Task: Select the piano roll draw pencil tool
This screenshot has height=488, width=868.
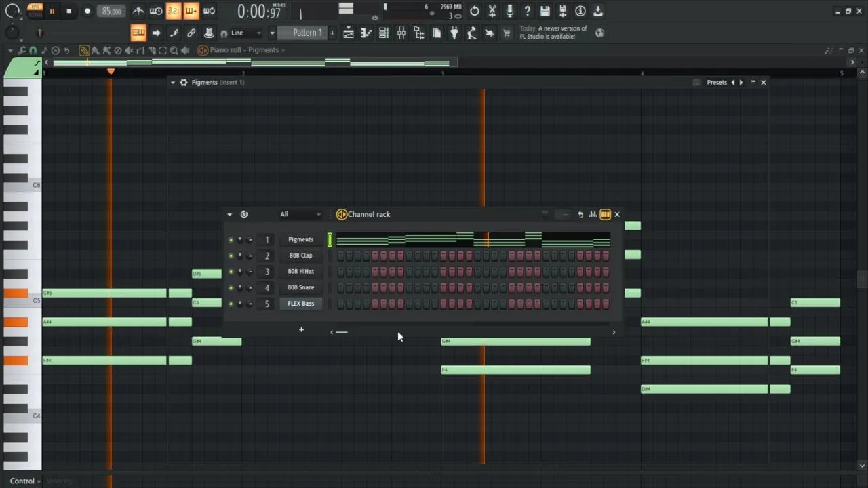Action: coord(84,50)
